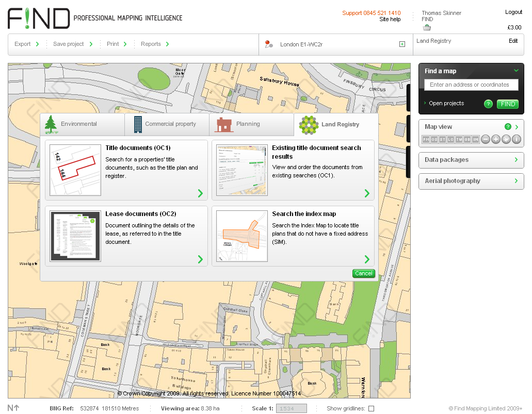Select the pan hand tool in Map view

coord(506,139)
